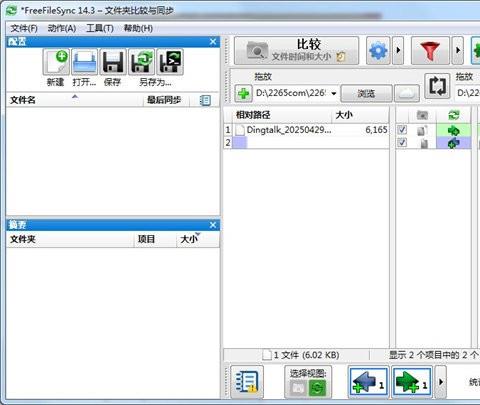Swap sides with the swap arrows icon
The width and height of the screenshot is (480, 405).
coord(437,86)
